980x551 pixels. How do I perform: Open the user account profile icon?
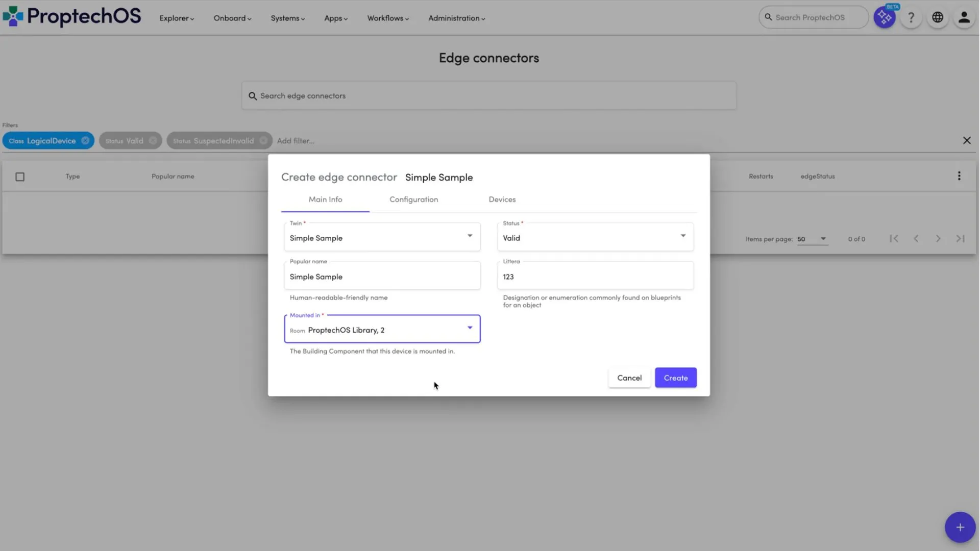[x=964, y=18]
